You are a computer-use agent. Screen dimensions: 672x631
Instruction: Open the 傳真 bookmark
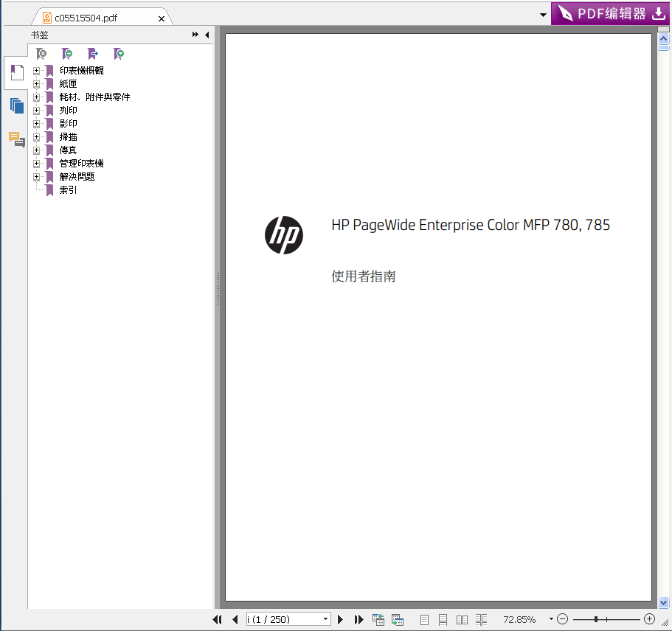(x=68, y=150)
